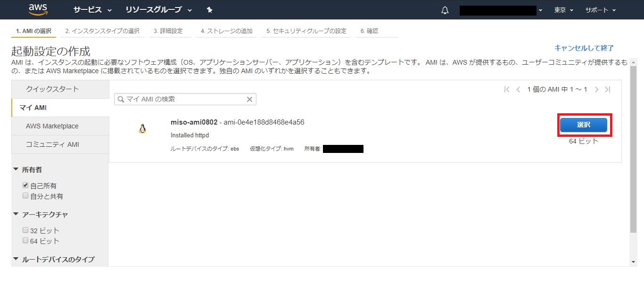The width and height of the screenshot is (644, 295).
Task: Uncheck the 自己所有 owner checkbox
Action: click(x=26, y=185)
